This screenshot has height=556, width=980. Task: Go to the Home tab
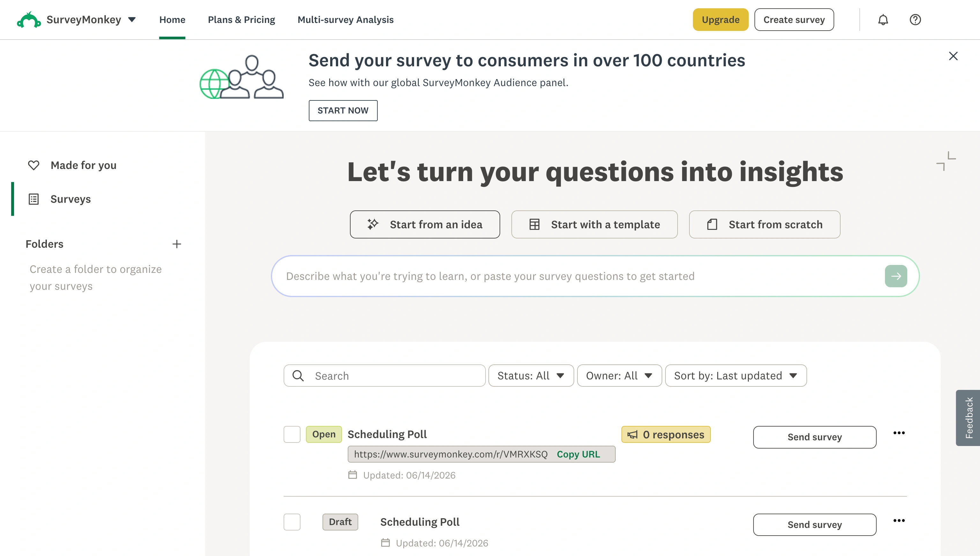172,19
